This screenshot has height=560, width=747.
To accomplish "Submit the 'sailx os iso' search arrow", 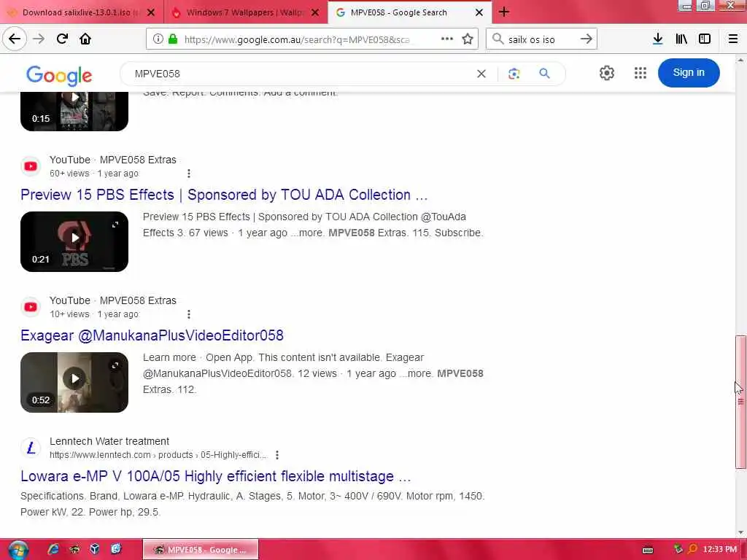I will click(586, 39).
